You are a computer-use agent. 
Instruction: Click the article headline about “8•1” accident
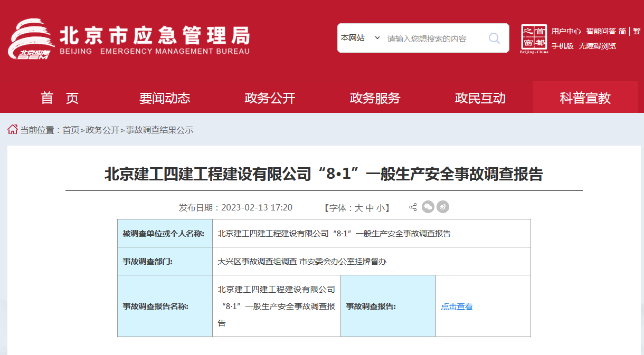[x=324, y=174]
